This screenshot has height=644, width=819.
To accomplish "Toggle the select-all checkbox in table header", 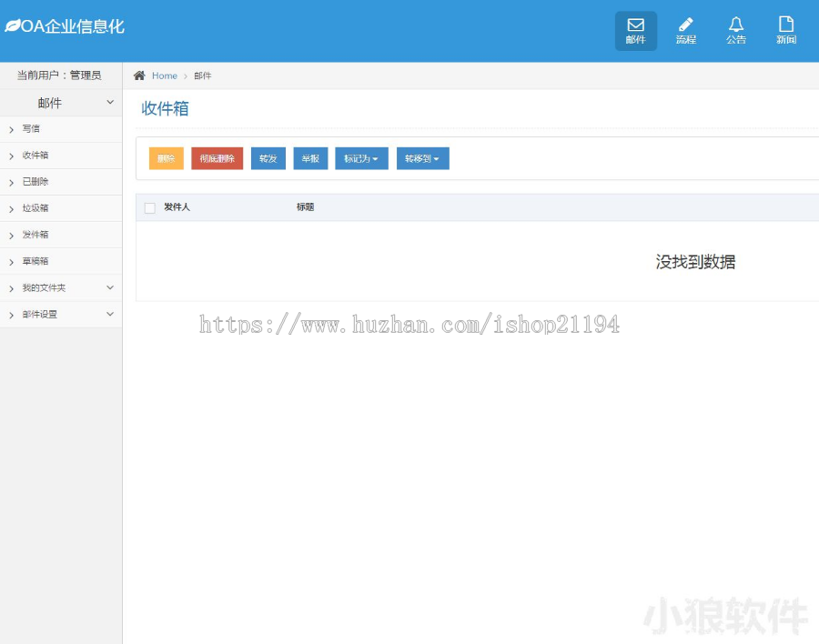I will click(150, 208).
